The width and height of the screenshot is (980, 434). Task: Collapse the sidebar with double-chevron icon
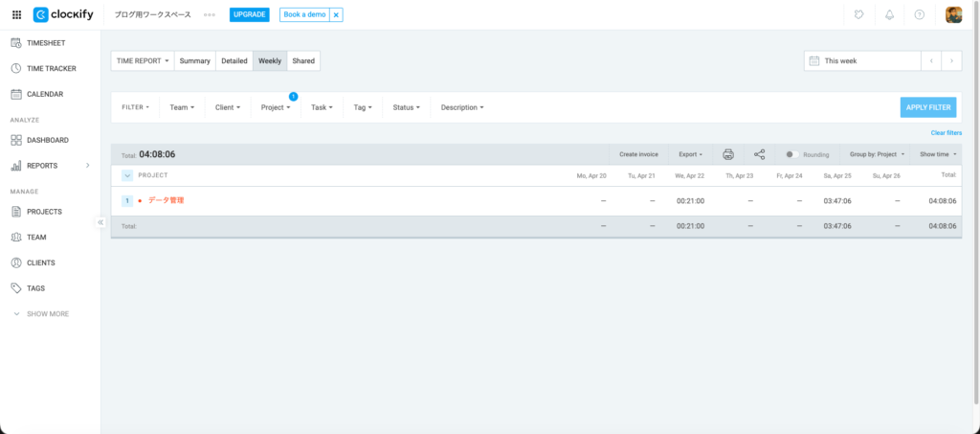tap(100, 222)
